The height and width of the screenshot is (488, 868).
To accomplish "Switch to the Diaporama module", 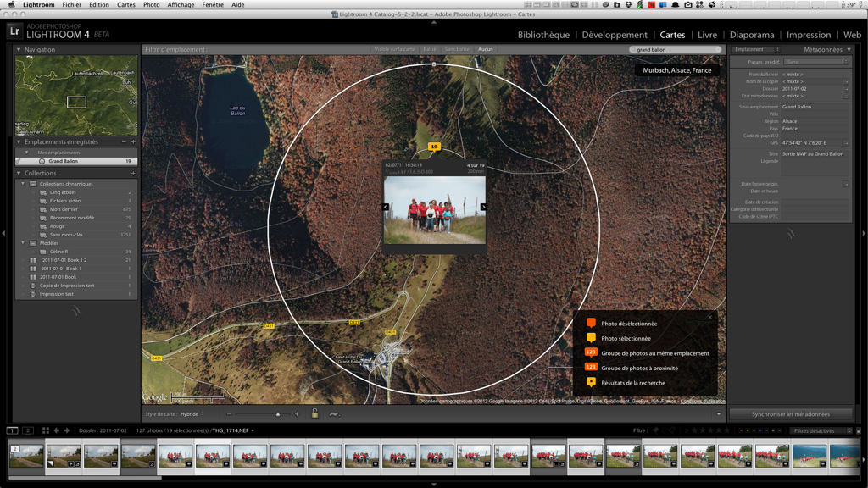I will click(752, 35).
